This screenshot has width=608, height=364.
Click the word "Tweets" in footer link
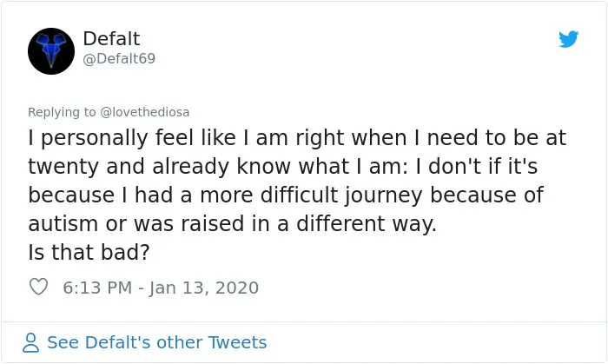coord(237,342)
